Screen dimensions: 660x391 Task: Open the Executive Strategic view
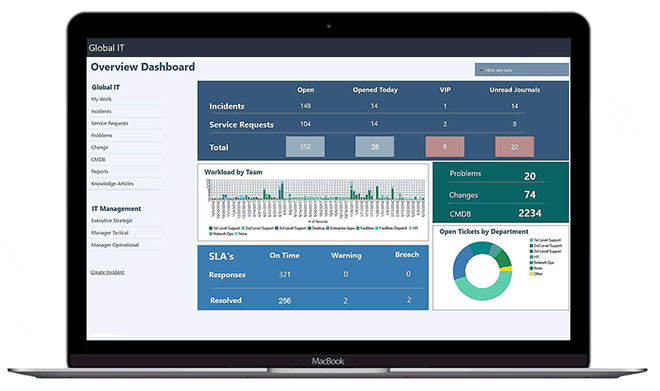tap(112, 221)
